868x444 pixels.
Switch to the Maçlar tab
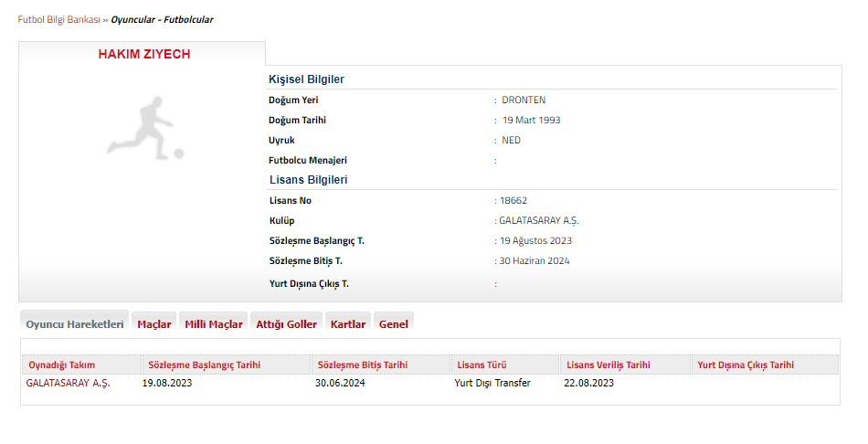(154, 324)
